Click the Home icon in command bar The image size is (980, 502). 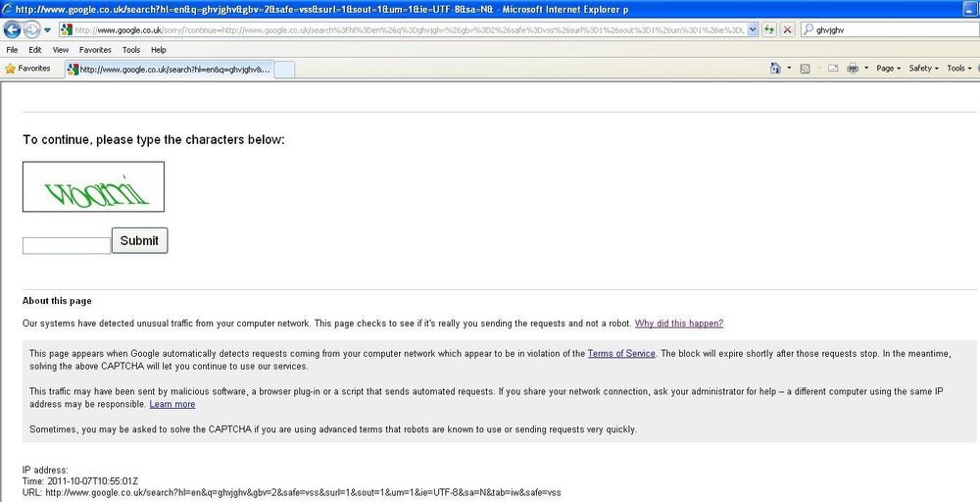[x=775, y=68]
